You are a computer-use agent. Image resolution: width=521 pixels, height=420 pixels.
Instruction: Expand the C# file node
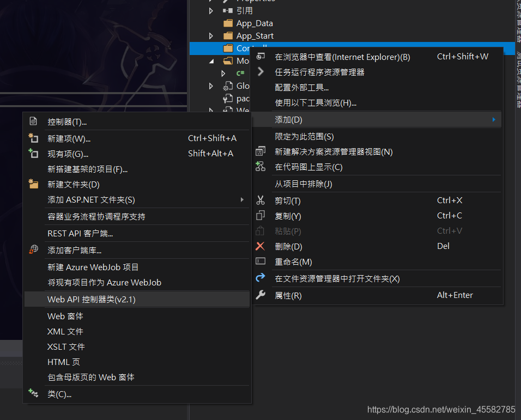pos(223,73)
